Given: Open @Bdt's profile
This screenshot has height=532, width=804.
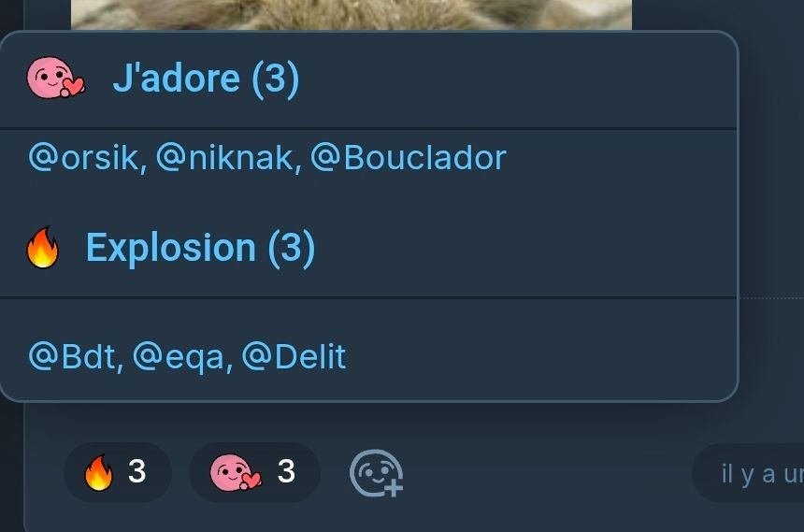Looking at the screenshot, I should pos(75,356).
